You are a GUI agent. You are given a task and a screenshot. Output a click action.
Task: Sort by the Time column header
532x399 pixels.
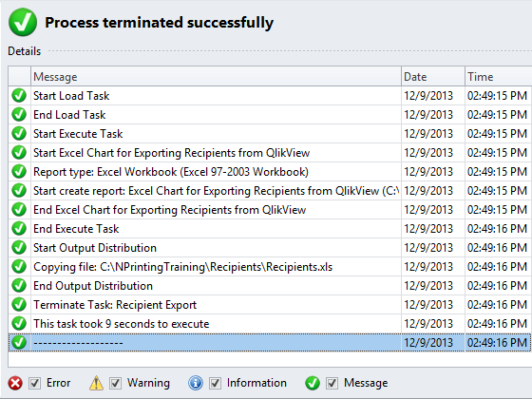[x=499, y=77]
